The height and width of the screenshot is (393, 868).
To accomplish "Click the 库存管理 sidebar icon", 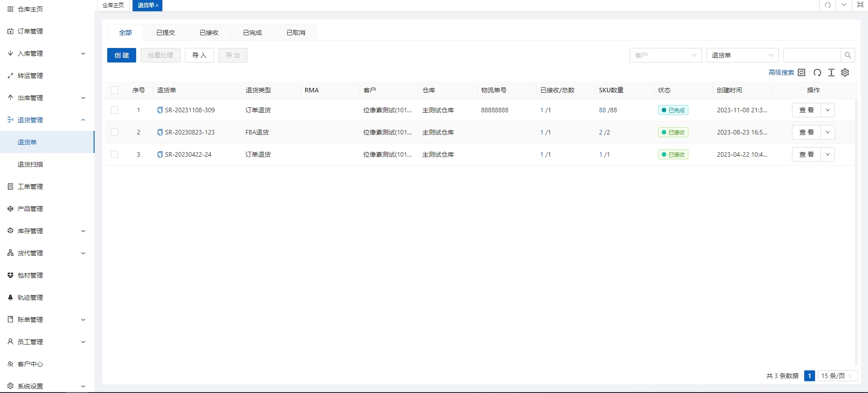I will click(10, 231).
